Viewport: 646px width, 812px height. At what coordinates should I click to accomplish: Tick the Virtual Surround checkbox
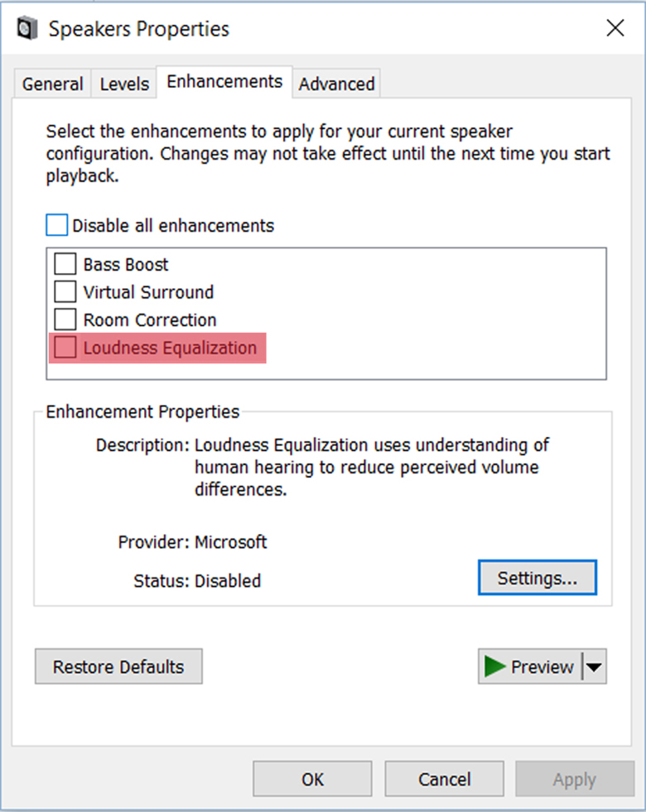65,292
